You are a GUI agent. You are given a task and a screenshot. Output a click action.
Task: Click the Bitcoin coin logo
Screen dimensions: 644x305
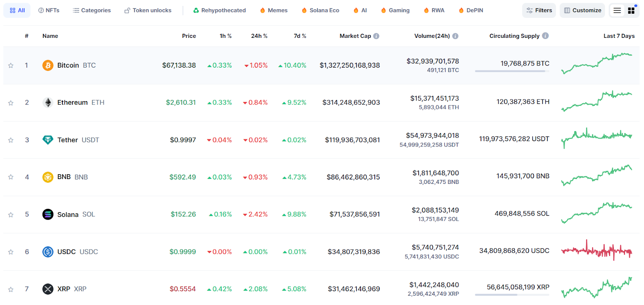pyautogui.click(x=48, y=65)
